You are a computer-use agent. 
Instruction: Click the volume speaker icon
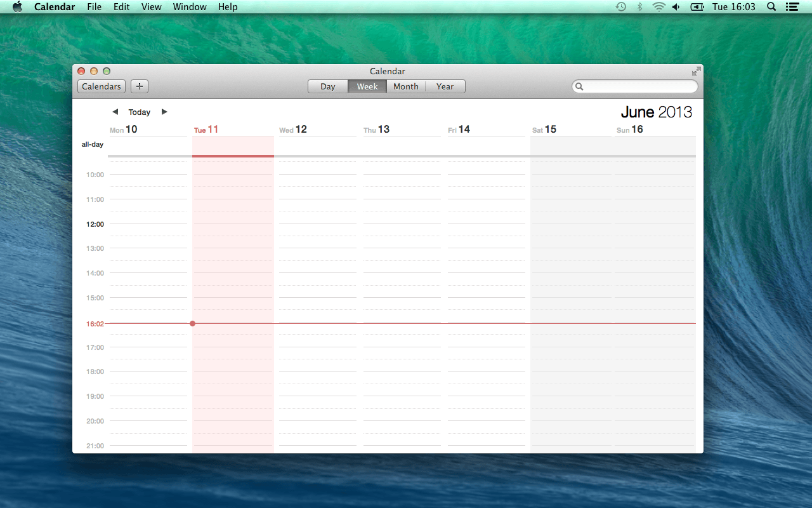click(x=676, y=7)
